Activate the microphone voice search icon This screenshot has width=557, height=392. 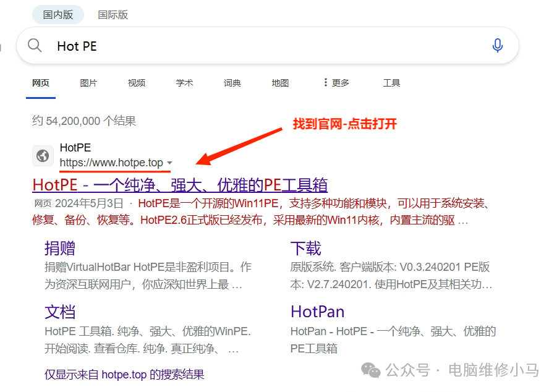(497, 46)
